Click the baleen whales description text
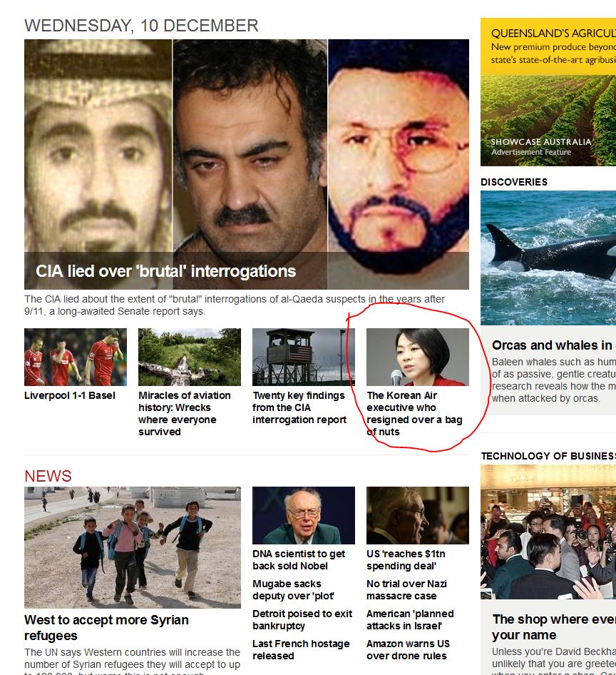 point(554,380)
